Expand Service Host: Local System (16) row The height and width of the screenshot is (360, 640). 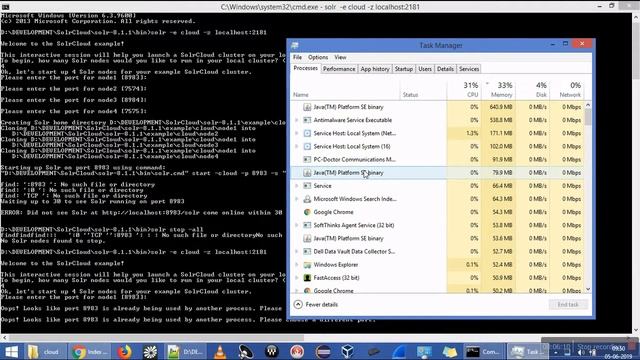(x=297, y=146)
